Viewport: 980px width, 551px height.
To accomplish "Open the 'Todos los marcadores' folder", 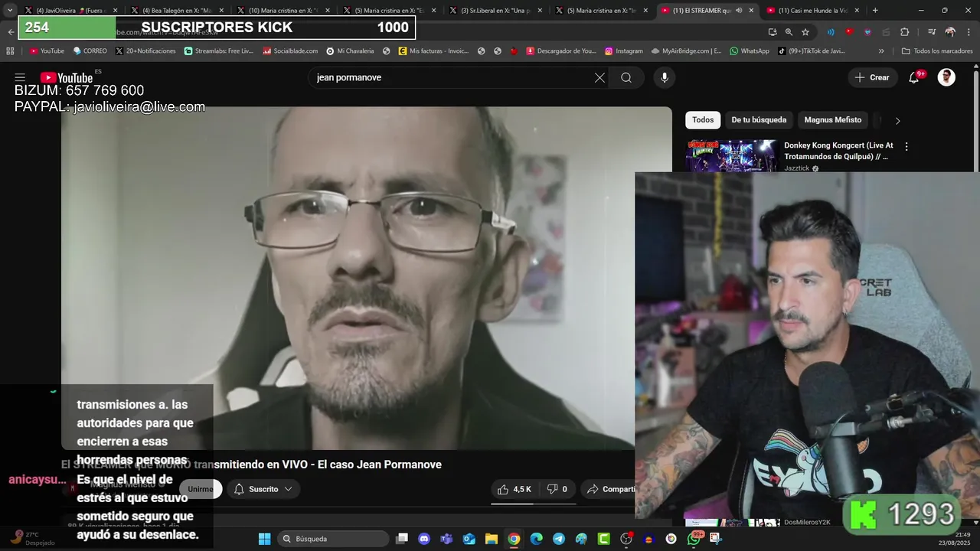I will click(x=938, y=51).
